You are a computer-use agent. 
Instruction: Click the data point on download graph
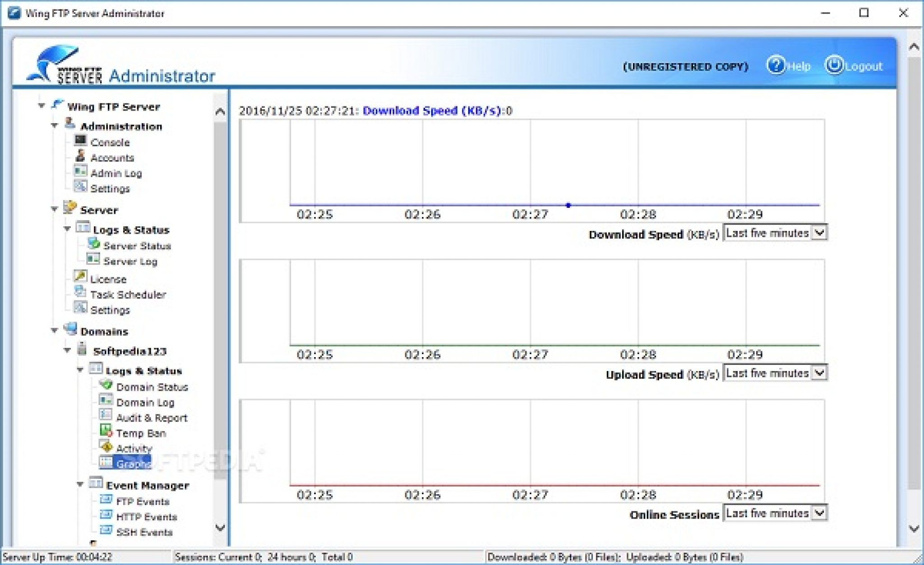coord(568,205)
